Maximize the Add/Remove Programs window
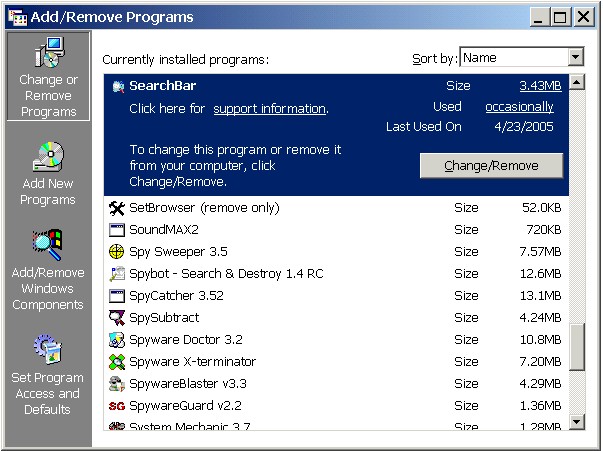603x451 pixels. coord(560,17)
